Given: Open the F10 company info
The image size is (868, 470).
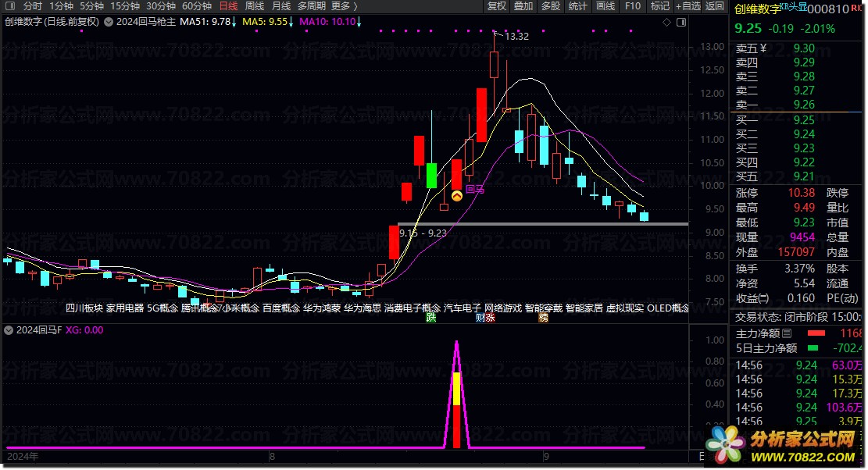Looking at the screenshot, I should click(633, 6).
